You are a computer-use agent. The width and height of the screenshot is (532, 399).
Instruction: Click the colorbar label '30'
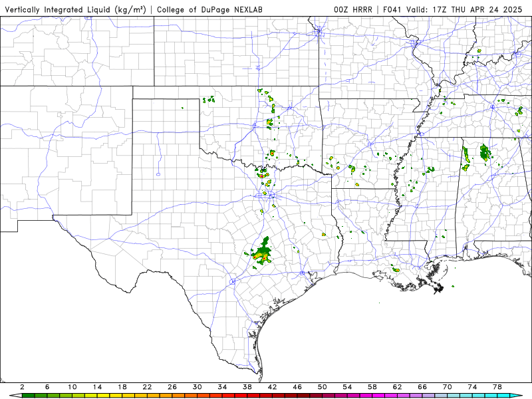coord(197,387)
